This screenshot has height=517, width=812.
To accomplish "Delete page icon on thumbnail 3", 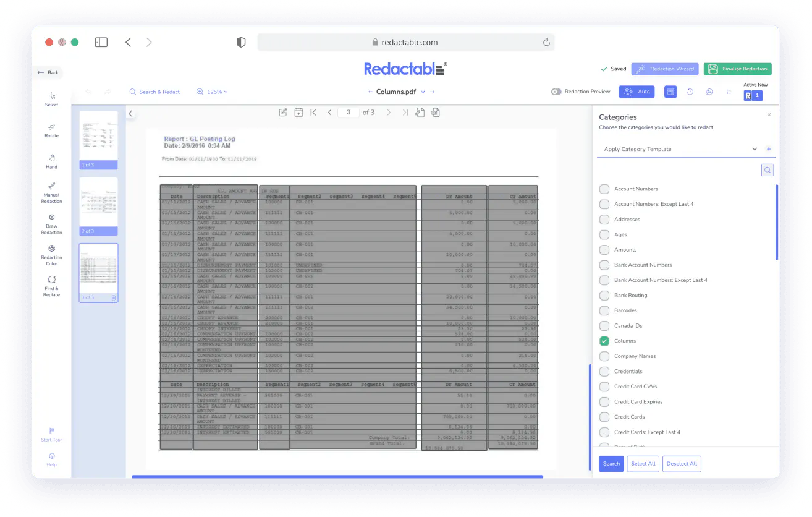I will point(114,298).
